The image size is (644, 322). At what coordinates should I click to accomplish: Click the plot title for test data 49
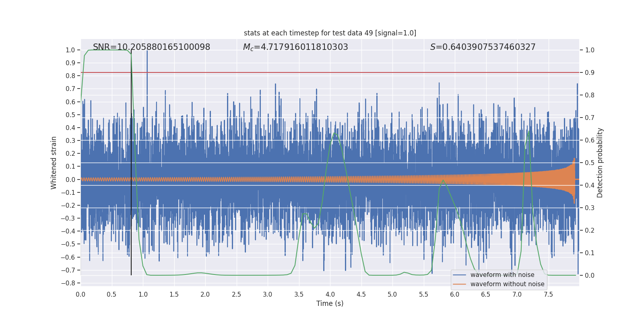[x=330, y=33]
